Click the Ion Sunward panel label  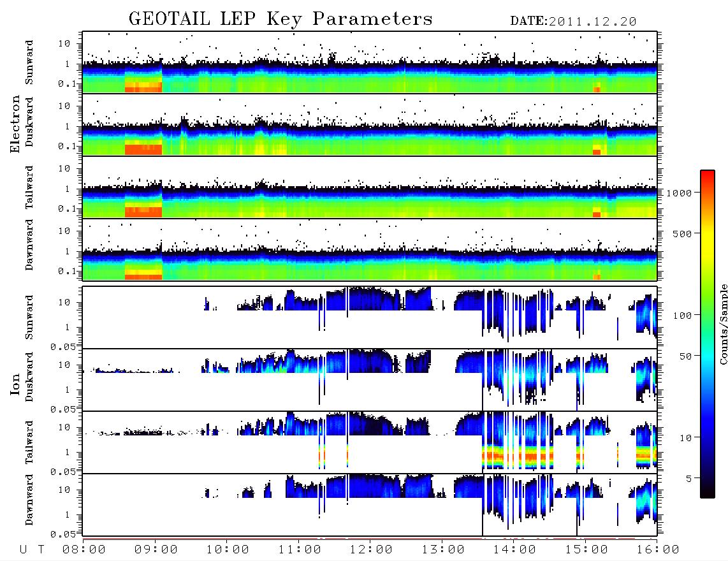(29, 317)
